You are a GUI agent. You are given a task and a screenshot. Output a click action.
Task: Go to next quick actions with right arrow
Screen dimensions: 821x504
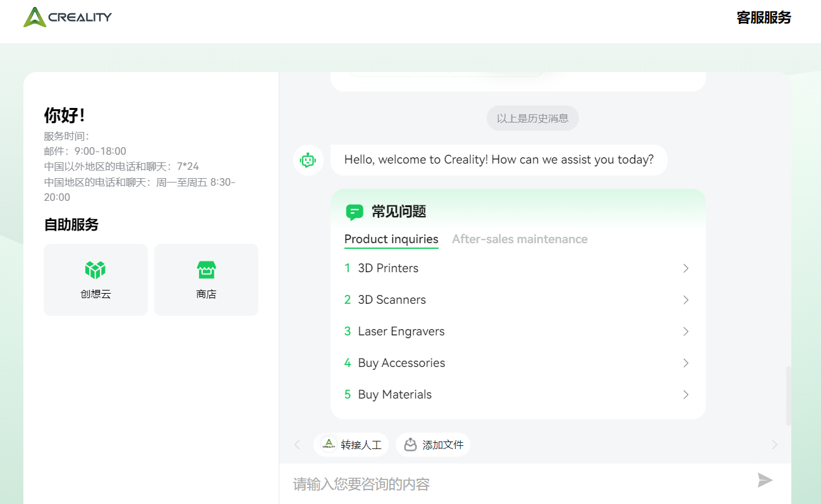[775, 445]
